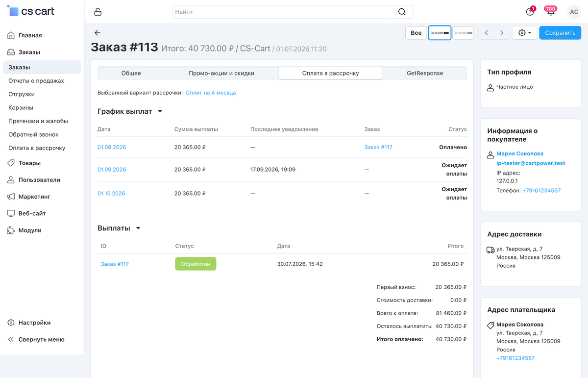The height and width of the screenshot is (378, 588).
Task: Open the 01.09.2026 payment date link
Action: point(112,170)
